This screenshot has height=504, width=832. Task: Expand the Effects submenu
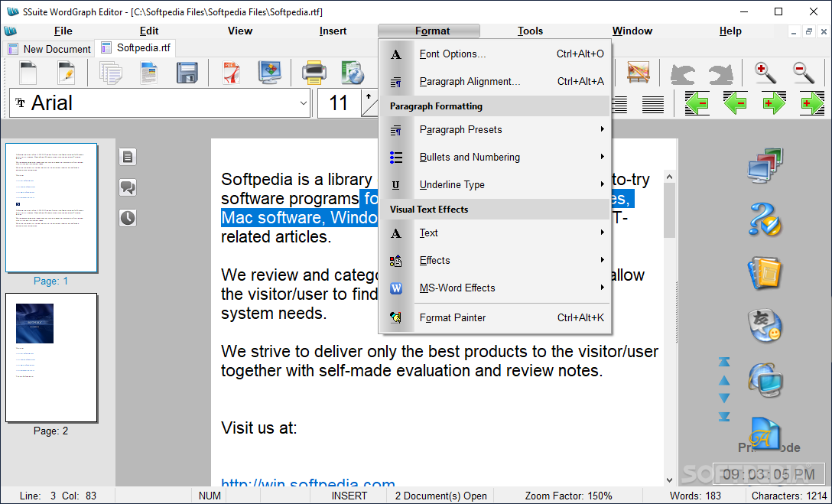click(x=495, y=261)
